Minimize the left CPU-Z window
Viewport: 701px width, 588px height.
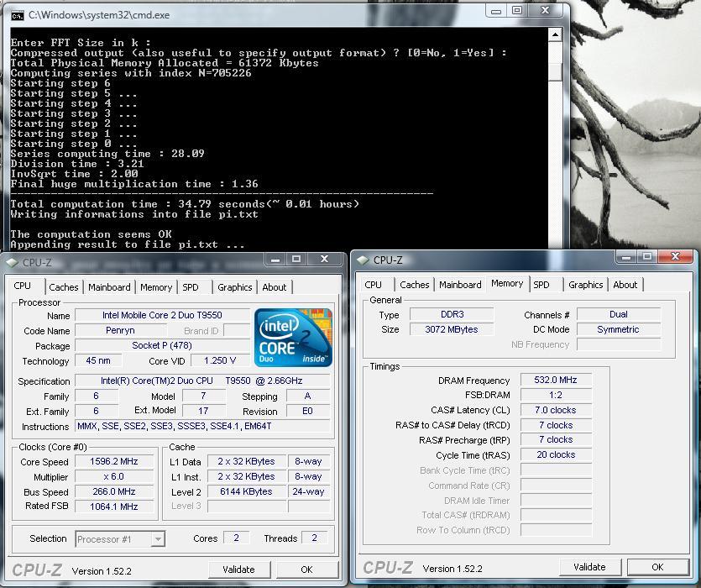[x=275, y=260]
